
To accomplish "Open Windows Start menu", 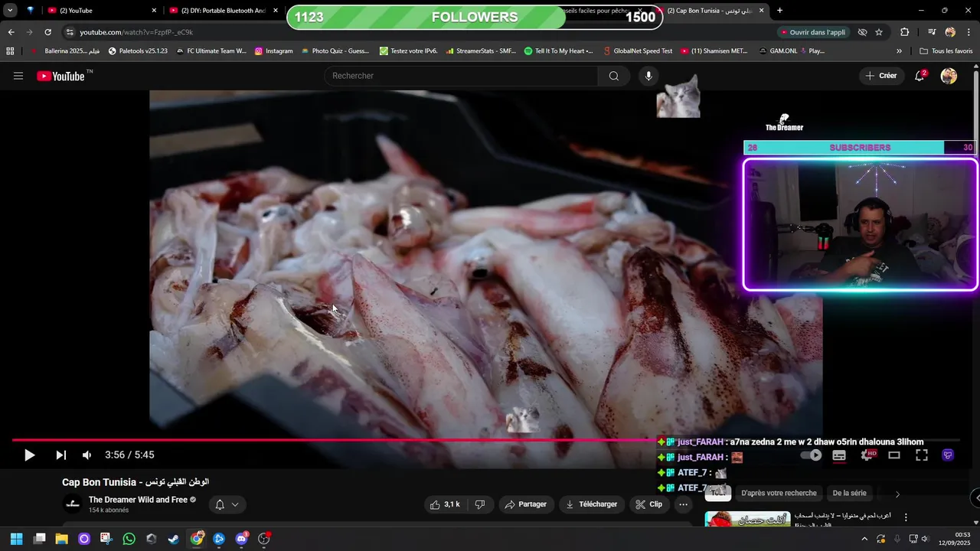I will coord(16,539).
